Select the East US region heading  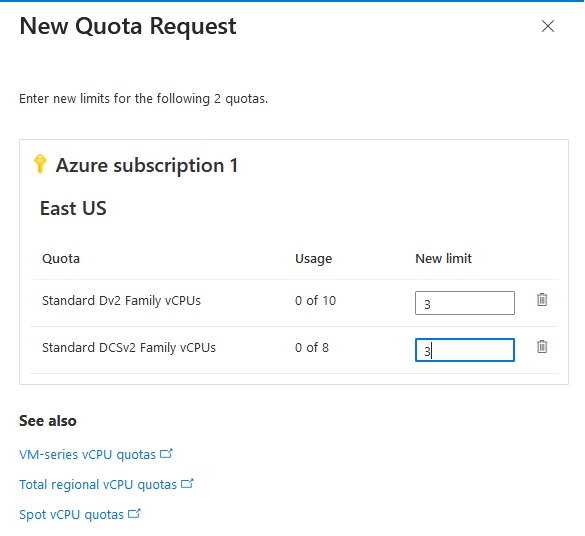click(73, 208)
